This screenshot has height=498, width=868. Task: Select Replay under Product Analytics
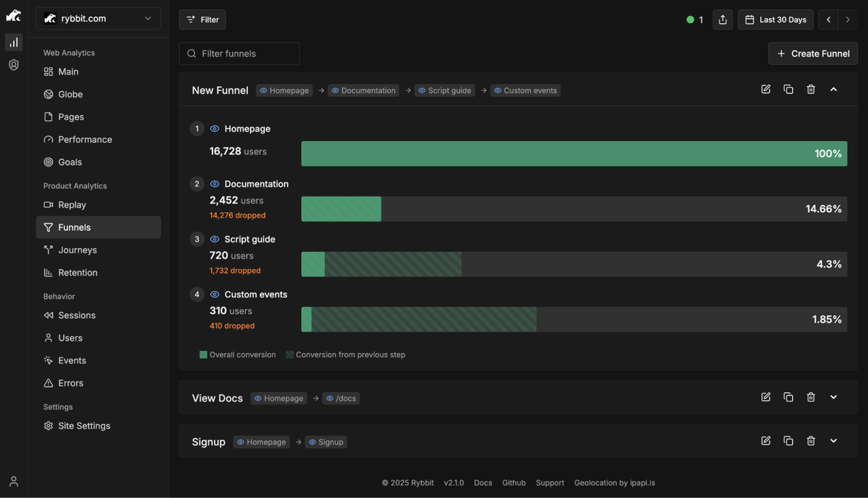click(x=73, y=204)
